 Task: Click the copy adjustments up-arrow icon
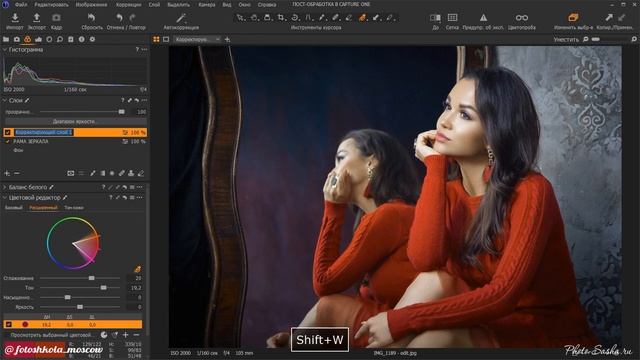tap(609, 18)
